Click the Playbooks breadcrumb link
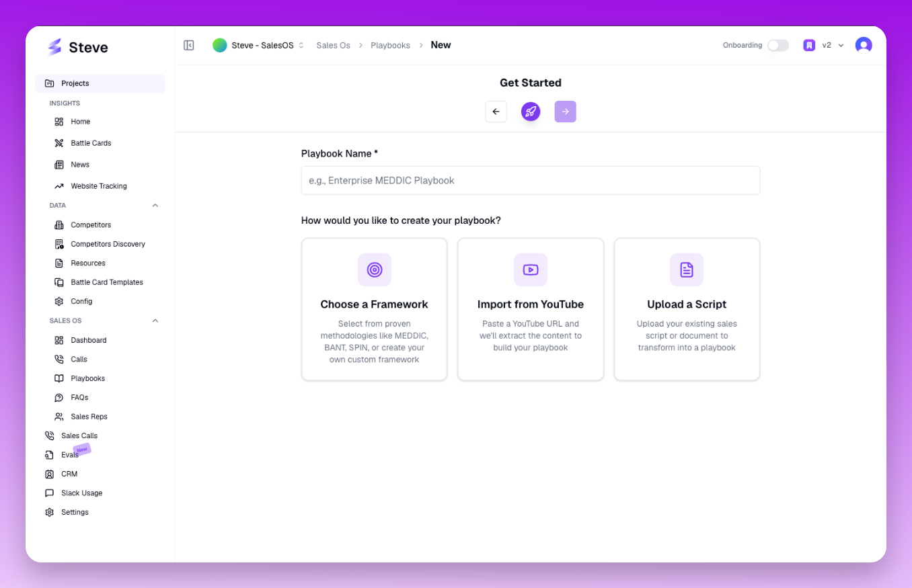Image resolution: width=912 pixels, height=588 pixels. click(x=390, y=46)
